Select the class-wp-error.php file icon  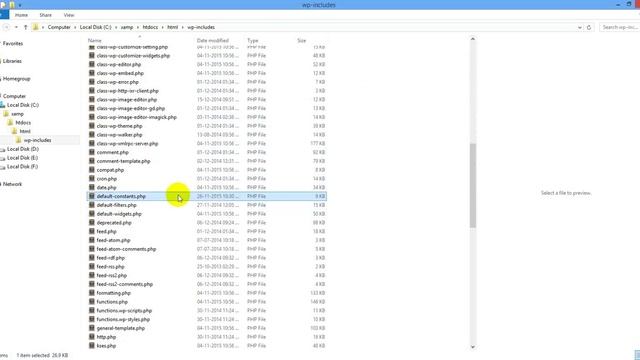tap(92, 82)
